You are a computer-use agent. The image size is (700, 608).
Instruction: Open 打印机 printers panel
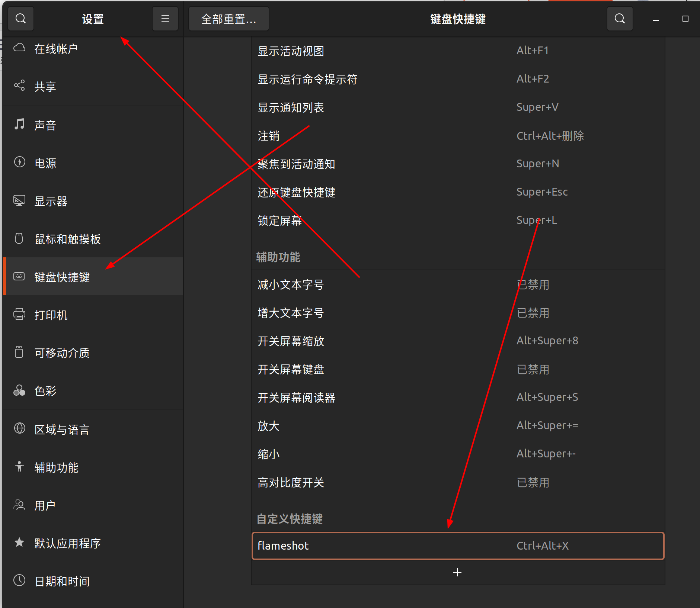(93, 315)
